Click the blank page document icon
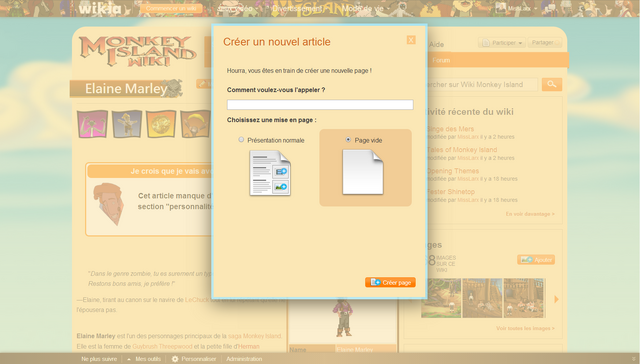The width and height of the screenshot is (640, 364). (x=362, y=172)
